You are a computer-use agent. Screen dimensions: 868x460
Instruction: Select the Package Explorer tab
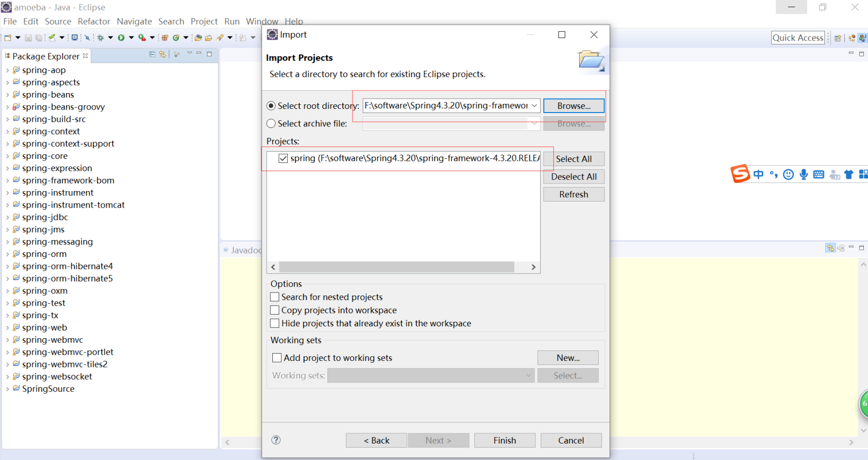(46, 56)
